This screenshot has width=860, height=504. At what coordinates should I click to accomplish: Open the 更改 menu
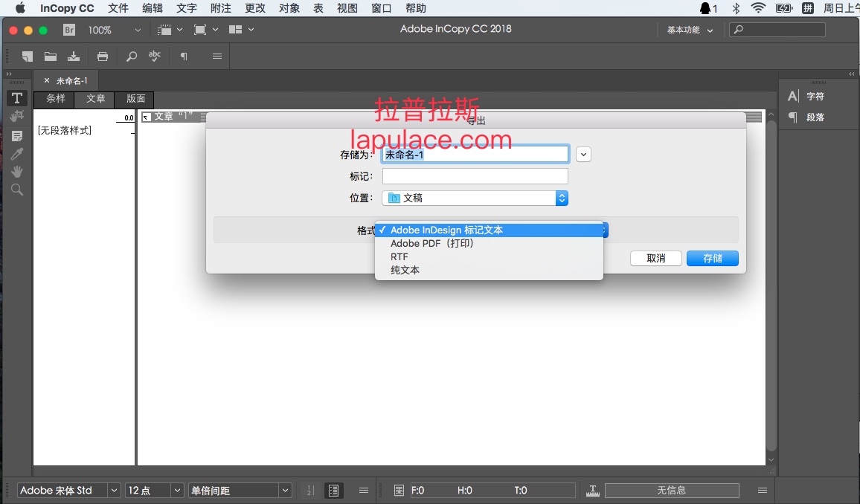coord(255,8)
